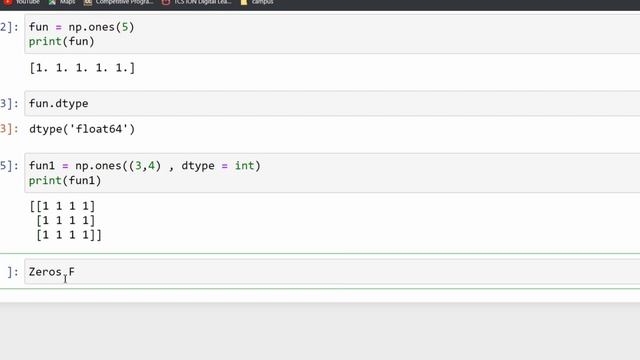Click the output prompt beside dtype('float64')

coord(9,129)
